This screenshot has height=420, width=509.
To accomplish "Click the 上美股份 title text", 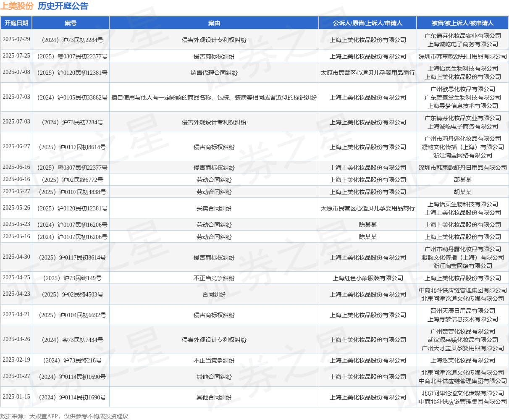I will 17,6.
